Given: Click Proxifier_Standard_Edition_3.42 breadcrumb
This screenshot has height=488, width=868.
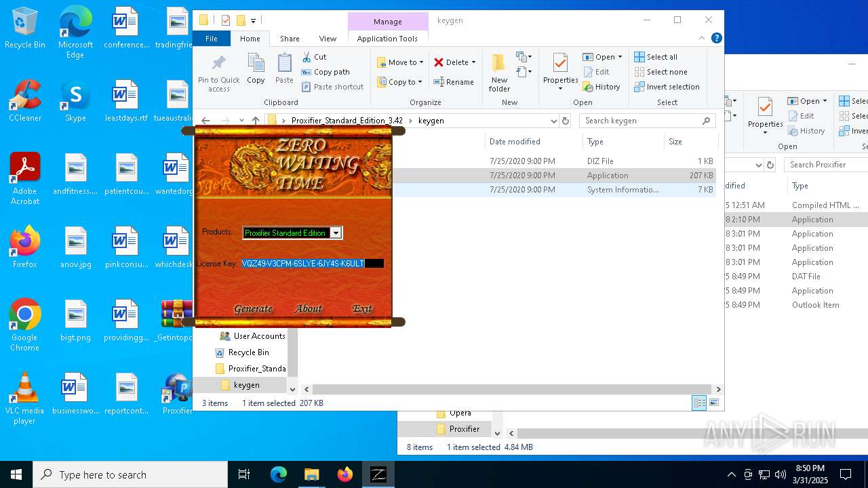Looking at the screenshot, I should pos(347,121).
